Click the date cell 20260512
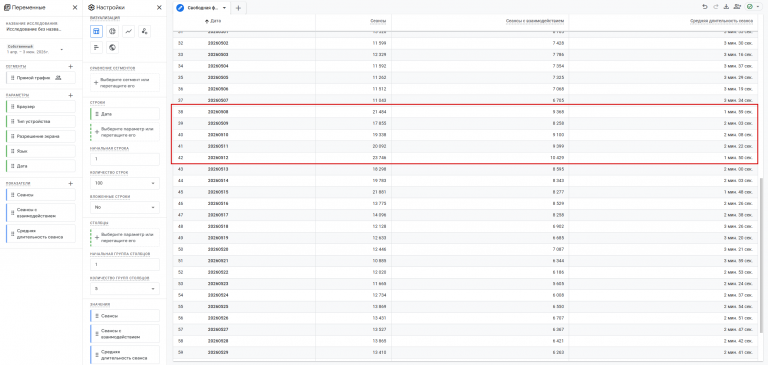The width and height of the screenshot is (768, 365). click(x=218, y=158)
